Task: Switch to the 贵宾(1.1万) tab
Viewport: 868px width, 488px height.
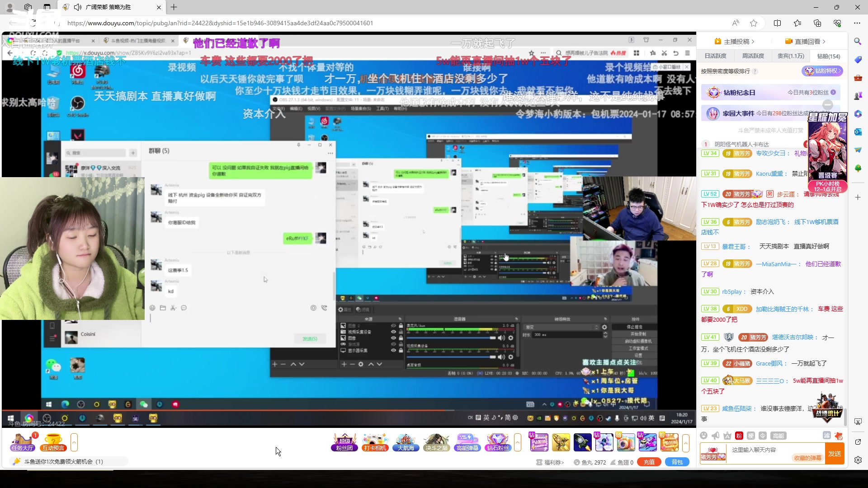Action: coord(791,56)
